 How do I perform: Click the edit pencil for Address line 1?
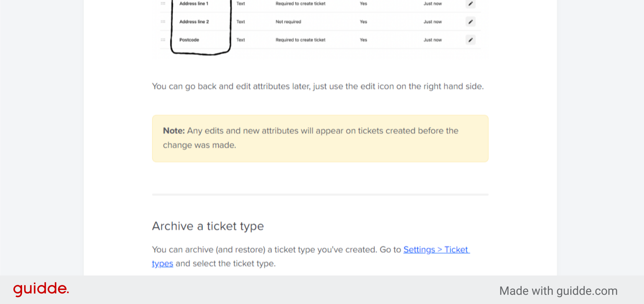point(470,4)
